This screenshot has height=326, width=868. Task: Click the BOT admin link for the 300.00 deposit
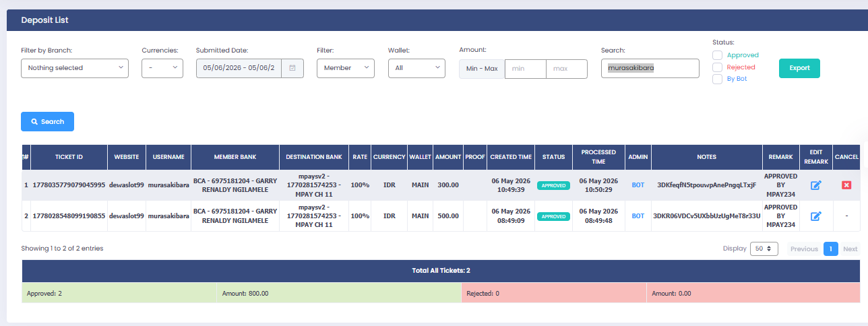(x=638, y=185)
